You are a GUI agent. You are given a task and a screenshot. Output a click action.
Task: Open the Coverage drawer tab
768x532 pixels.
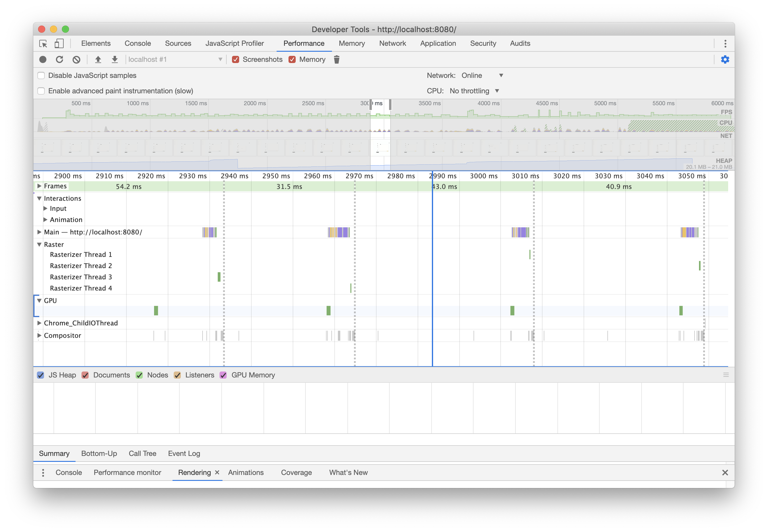[296, 472]
